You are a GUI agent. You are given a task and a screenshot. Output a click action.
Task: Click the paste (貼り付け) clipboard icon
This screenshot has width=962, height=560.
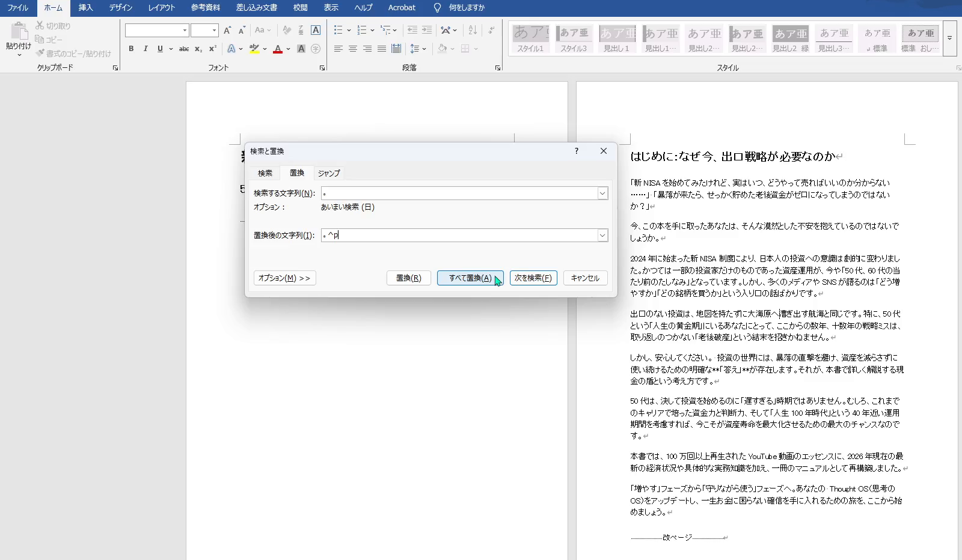(x=19, y=31)
